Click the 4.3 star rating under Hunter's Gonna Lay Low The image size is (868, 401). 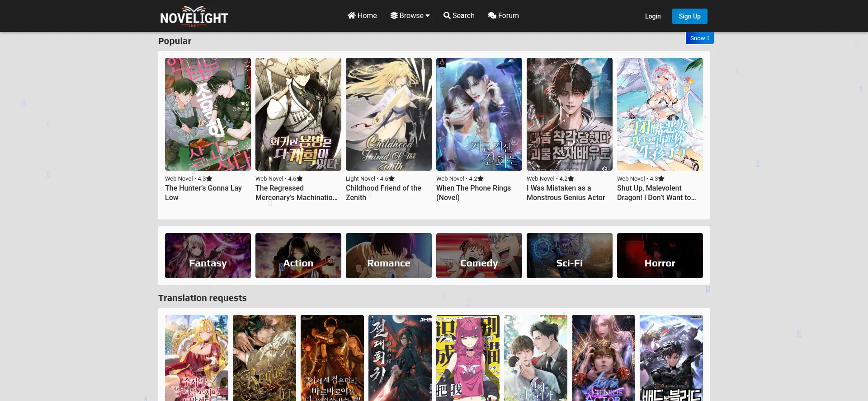[x=205, y=179]
